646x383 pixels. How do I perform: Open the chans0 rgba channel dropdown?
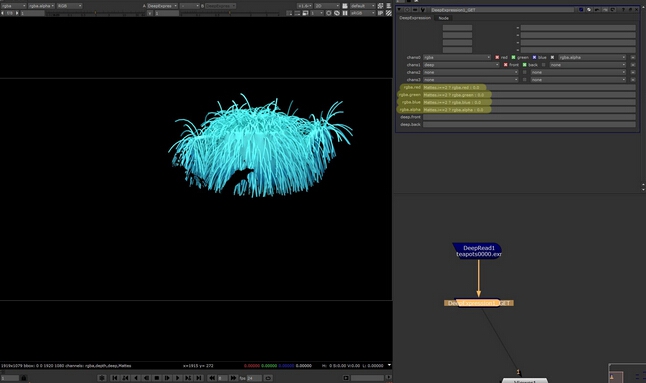click(457, 58)
